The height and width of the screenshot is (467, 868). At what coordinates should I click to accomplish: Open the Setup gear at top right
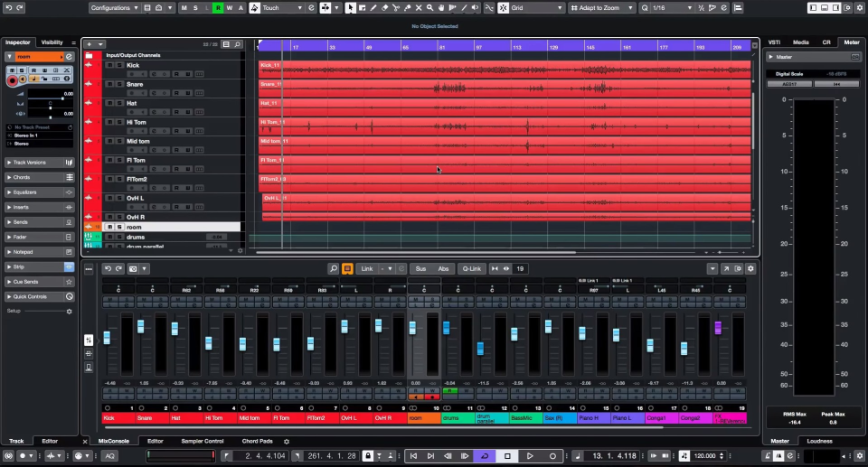(x=859, y=8)
